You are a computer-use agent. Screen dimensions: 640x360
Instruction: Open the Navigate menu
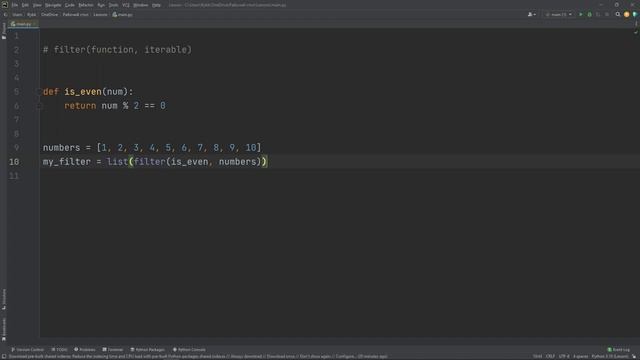click(53, 5)
